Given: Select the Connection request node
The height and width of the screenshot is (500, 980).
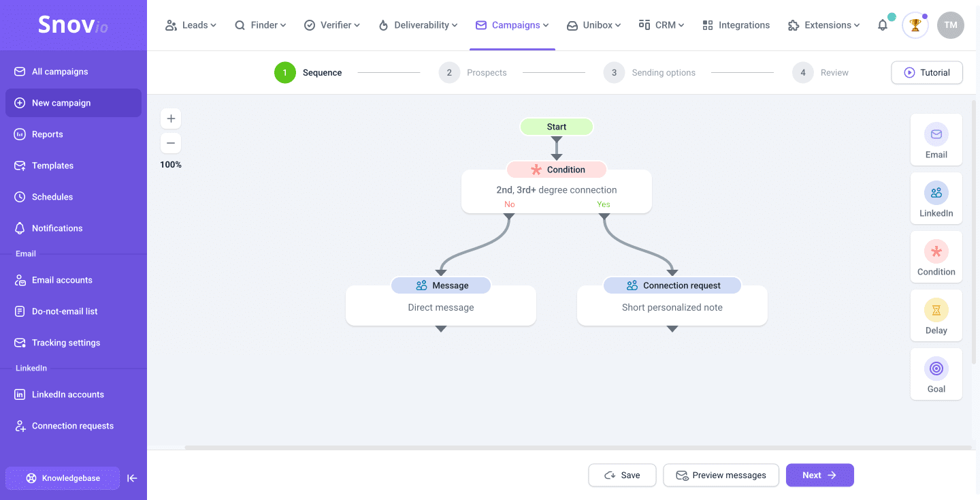Looking at the screenshot, I should coord(672,285).
